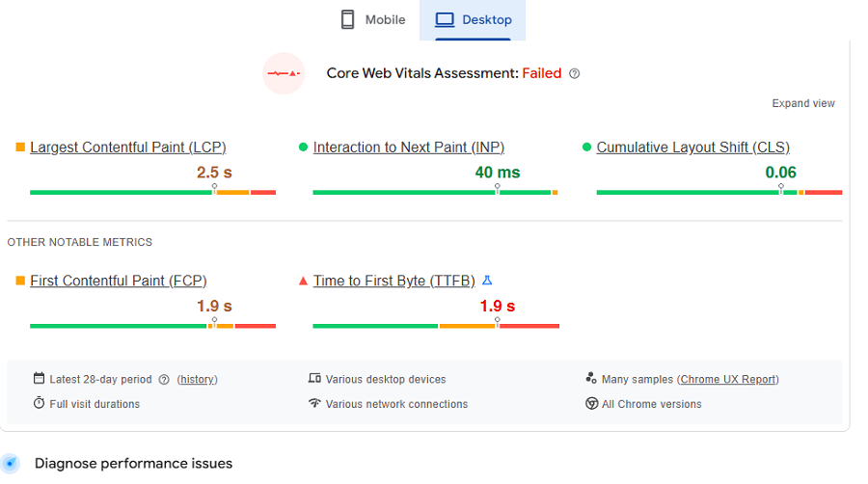Click the INP value 40 ms
The width and height of the screenshot is (868, 484).
pyautogui.click(x=497, y=173)
